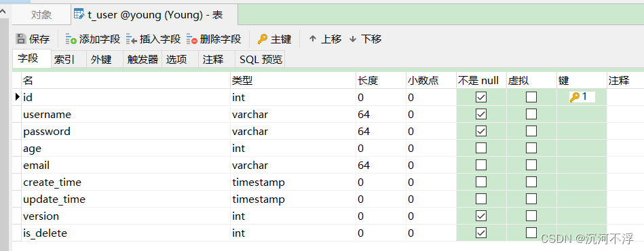Click the timestamp type cell for create_time
644x251 pixels.
click(x=293, y=182)
